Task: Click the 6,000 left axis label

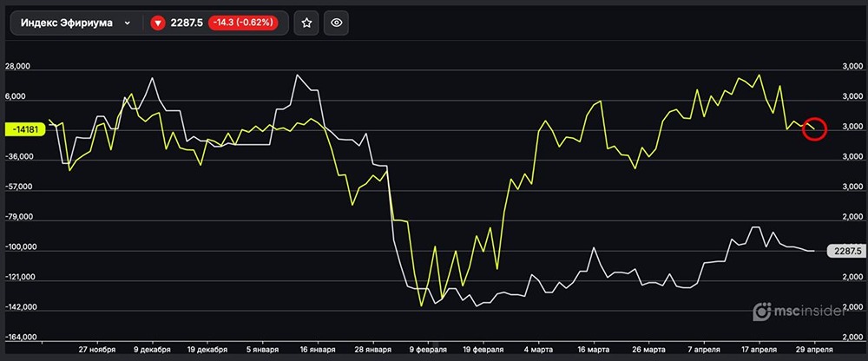Action: point(15,96)
